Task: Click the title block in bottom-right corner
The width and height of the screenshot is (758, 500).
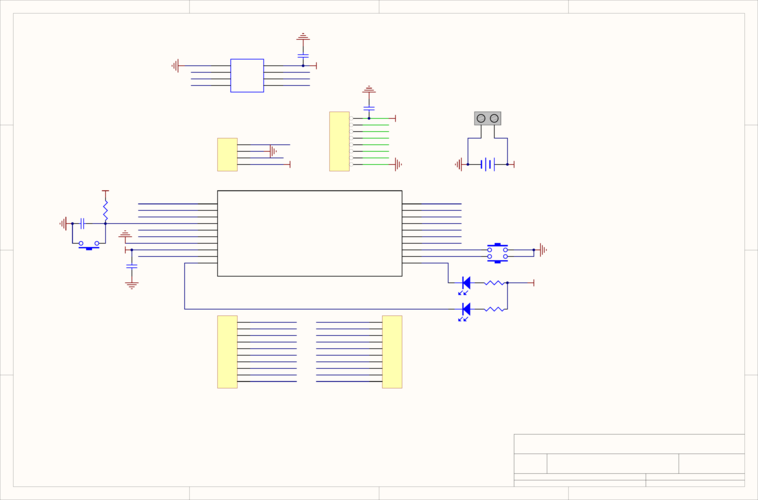Action: [x=629, y=460]
